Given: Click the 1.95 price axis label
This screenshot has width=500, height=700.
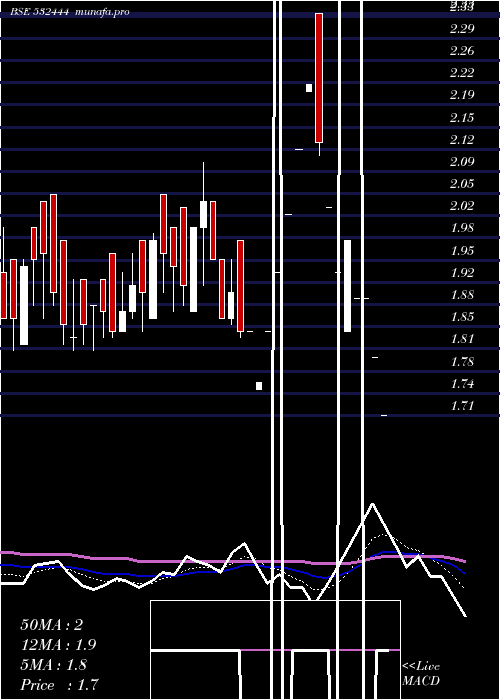Looking at the screenshot, I should pyautogui.click(x=462, y=250).
